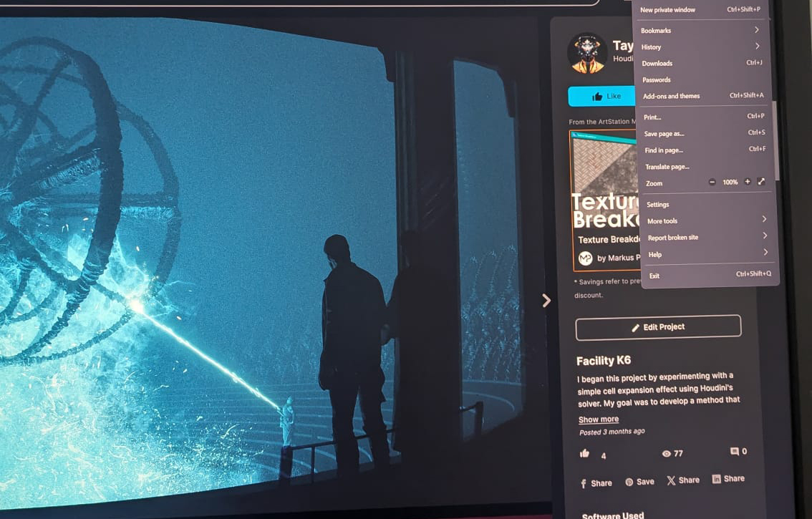Choose Exit in the browser menu
The width and height of the screenshot is (812, 519).
point(710,275)
